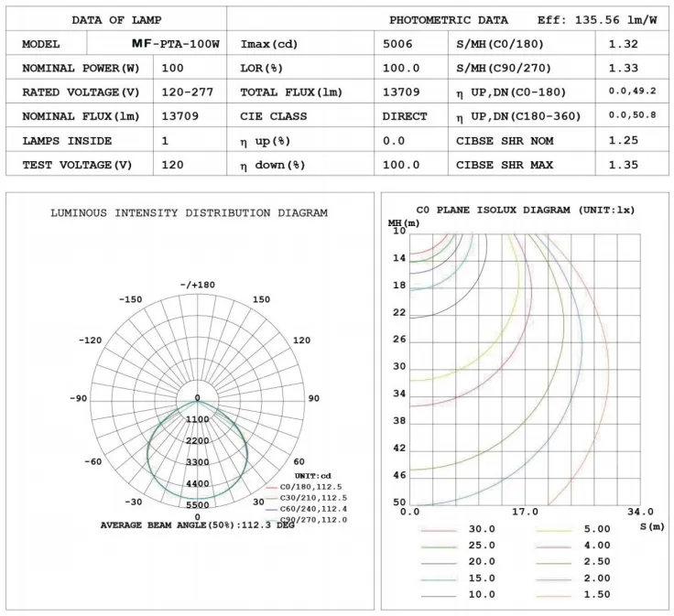
Task: Select the Eff: 135.56 lm/W text
Action: (597, 20)
